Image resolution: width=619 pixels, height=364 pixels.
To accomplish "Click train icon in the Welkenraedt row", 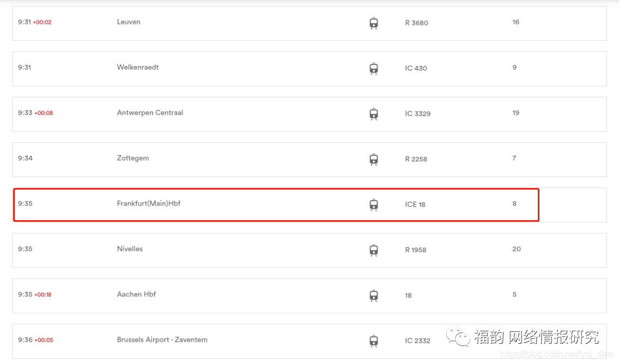I will (x=373, y=69).
